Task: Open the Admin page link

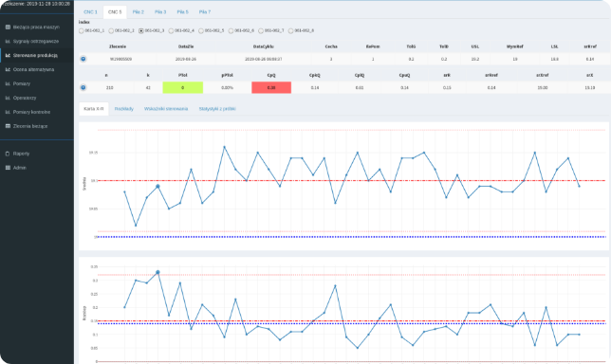Action: pos(20,168)
